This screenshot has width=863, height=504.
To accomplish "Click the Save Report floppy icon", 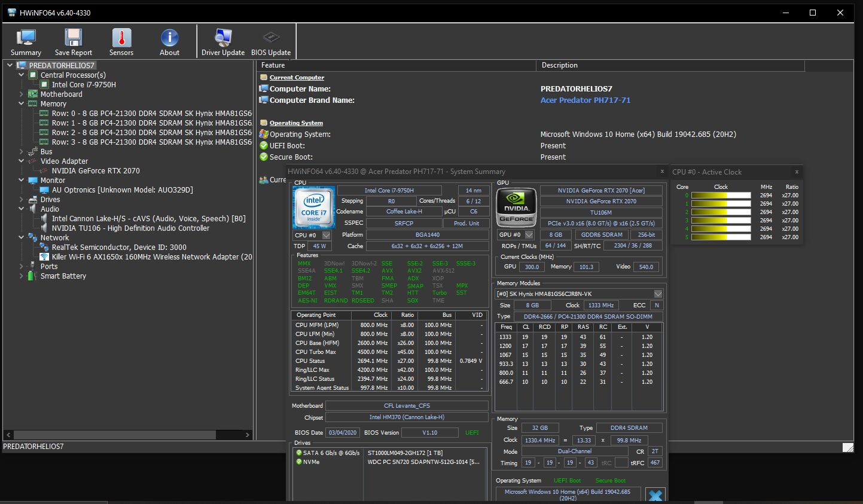I will point(74,38).
